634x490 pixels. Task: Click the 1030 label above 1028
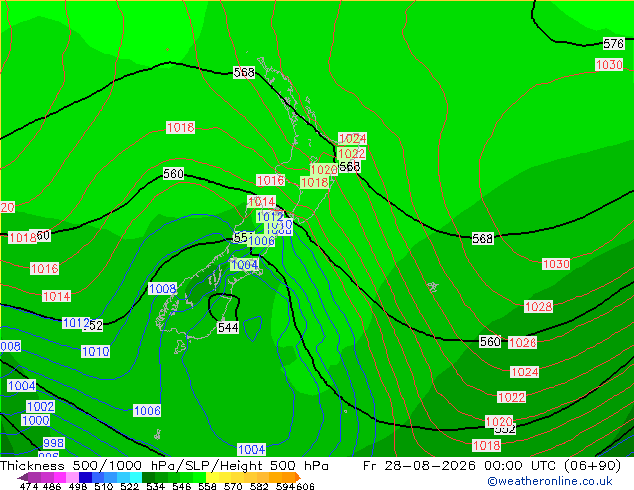click(x=556, y=264)
